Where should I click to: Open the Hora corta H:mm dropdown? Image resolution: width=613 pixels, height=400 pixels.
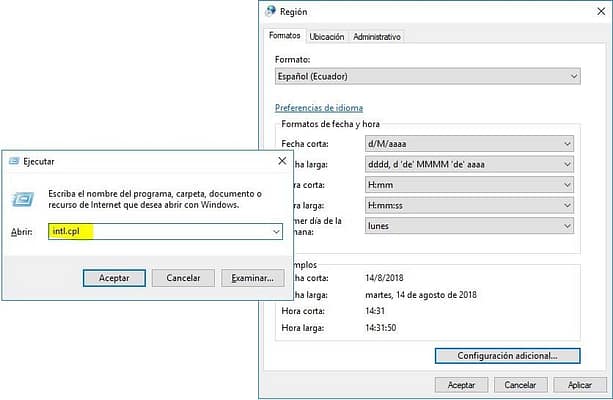pos(469,185)
